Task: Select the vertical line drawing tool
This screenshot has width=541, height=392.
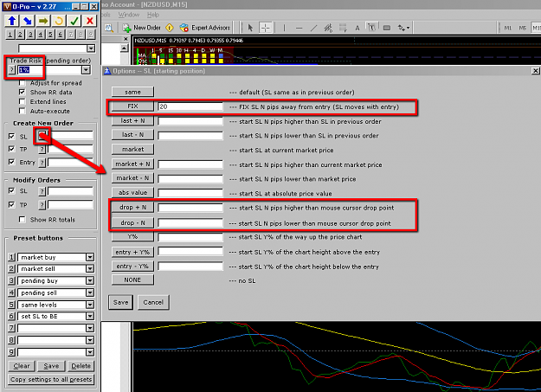Action: (x=284, y=28)
